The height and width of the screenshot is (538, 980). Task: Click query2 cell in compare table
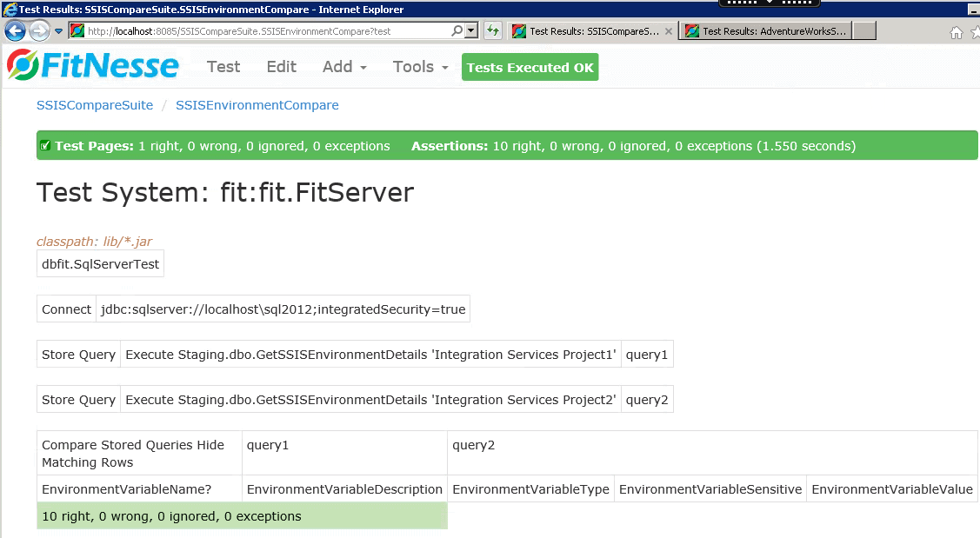pos(712,453)
